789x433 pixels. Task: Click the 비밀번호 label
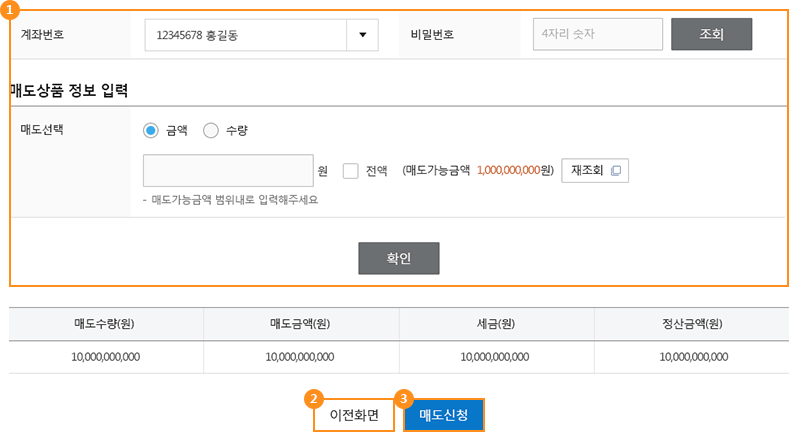point(432,35)
